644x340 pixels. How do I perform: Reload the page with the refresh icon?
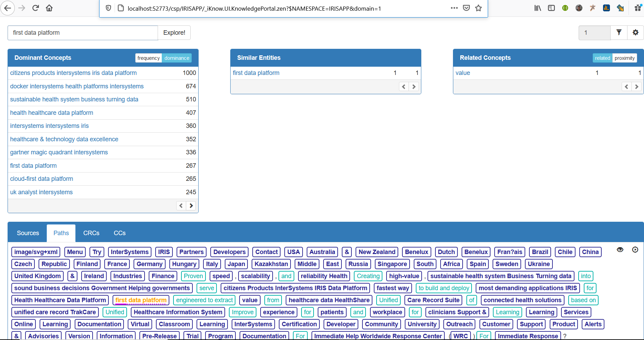(x=35, y=8)
